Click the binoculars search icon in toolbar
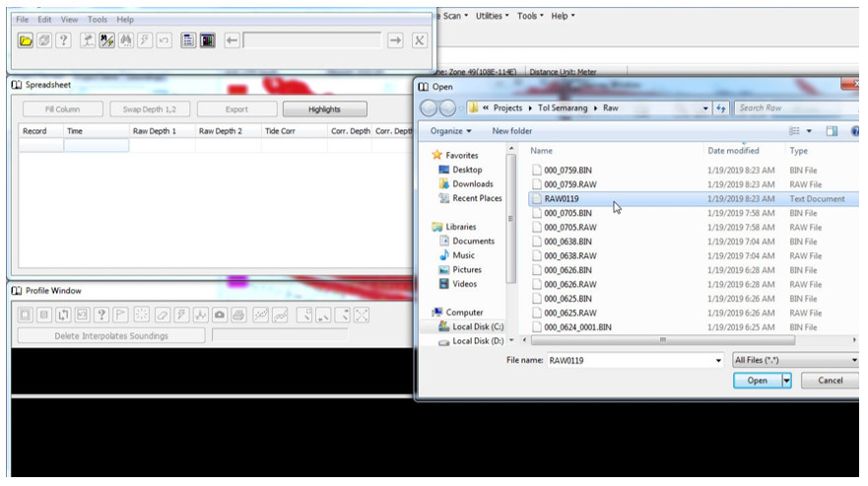868x486 pixels. (126, 40)
